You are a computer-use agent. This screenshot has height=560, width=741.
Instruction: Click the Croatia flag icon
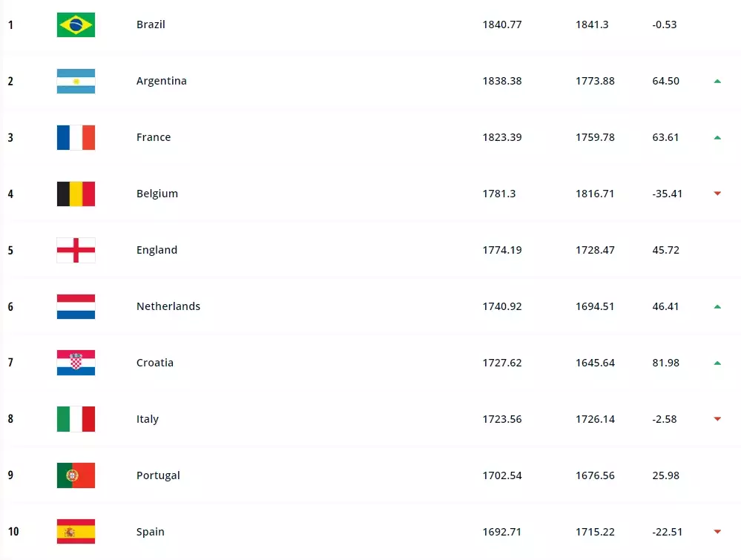coord(76,363)
